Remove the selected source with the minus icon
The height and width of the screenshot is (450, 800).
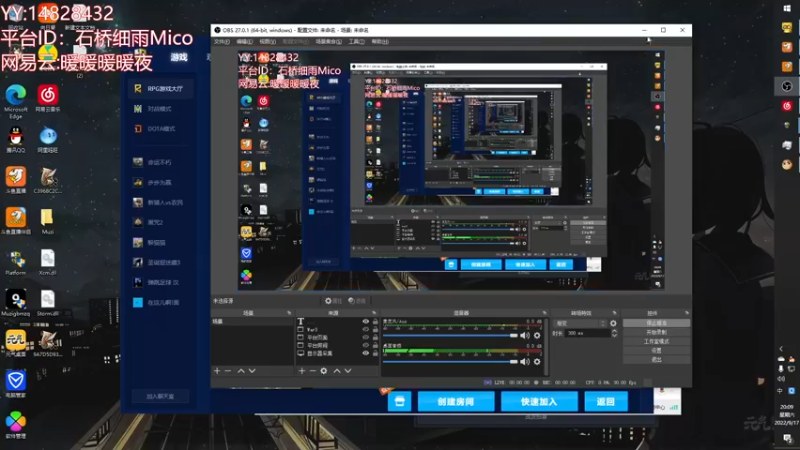313,371
